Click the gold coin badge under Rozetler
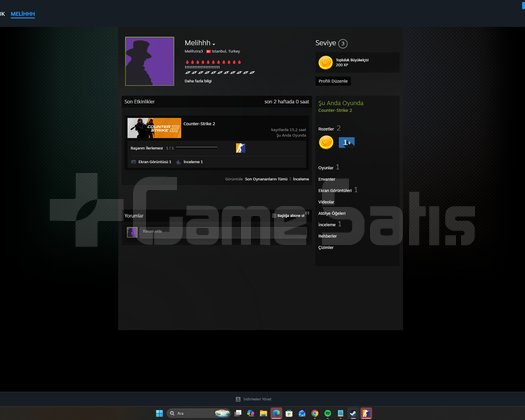 (326, 142)
